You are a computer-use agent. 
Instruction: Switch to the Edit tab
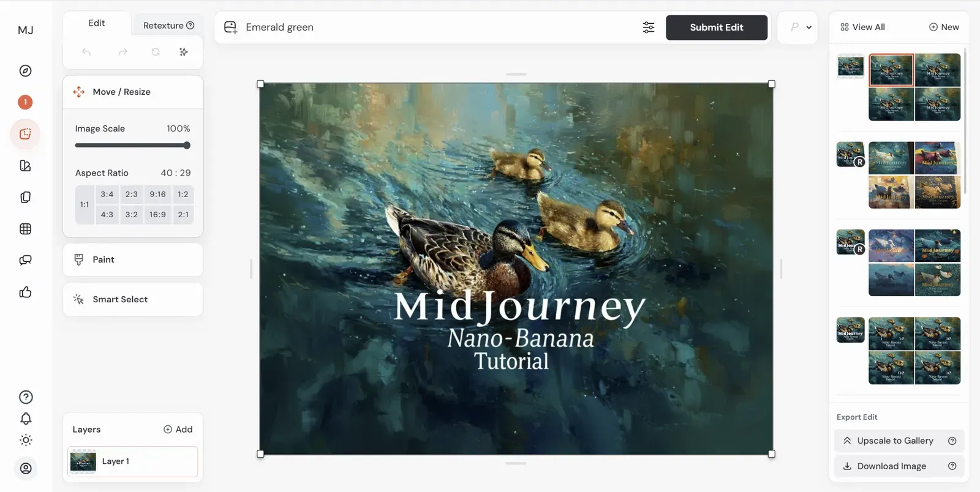coord(97,23)
